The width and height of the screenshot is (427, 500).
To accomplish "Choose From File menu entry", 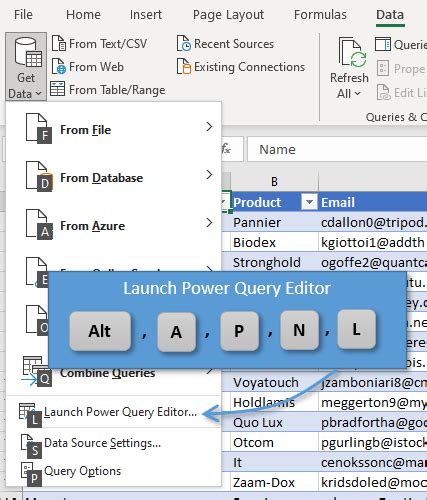I will point(113,130).
